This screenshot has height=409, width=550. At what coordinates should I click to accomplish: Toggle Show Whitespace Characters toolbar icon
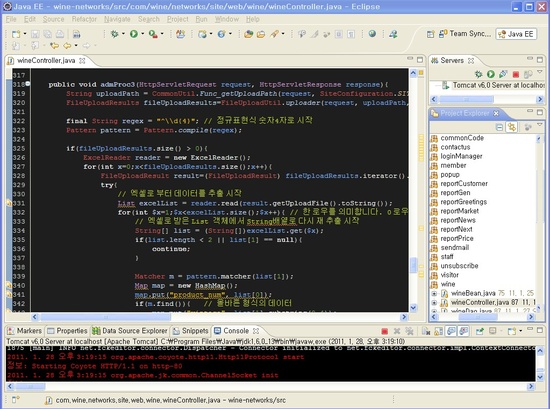(x=351, y=34)
